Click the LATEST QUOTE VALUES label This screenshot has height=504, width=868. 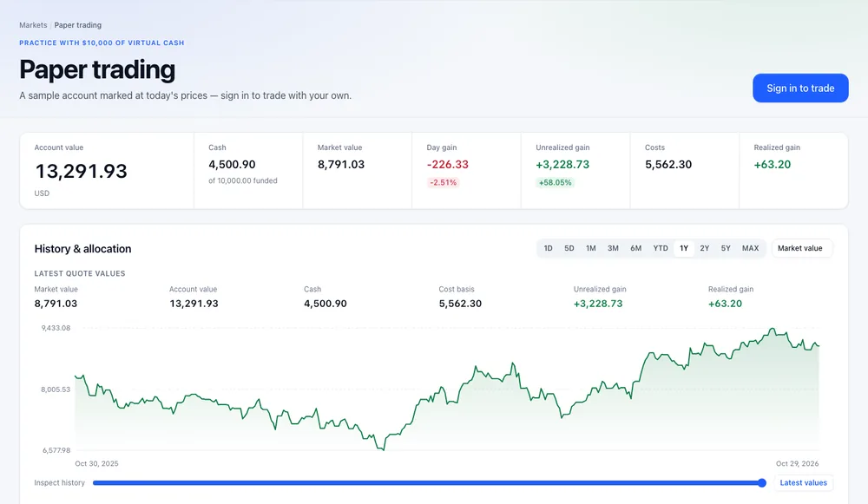[x=80, y=273]
